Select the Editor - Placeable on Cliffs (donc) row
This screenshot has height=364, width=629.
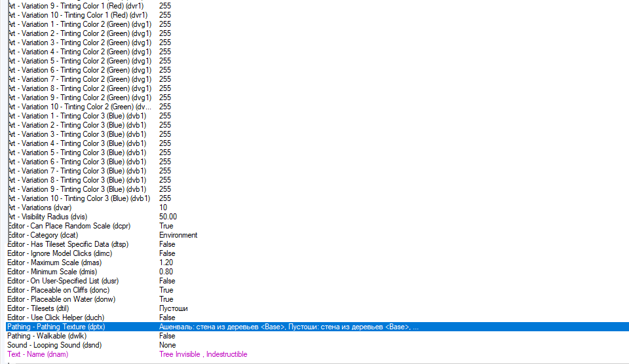(317, 290)
